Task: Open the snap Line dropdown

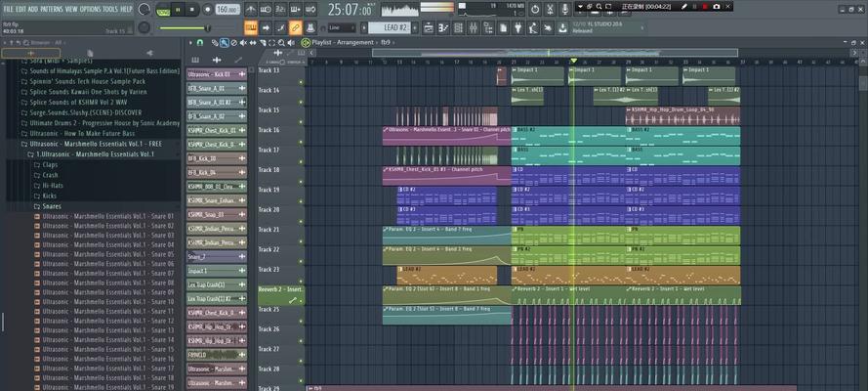Action: click(x=342, y=27)
